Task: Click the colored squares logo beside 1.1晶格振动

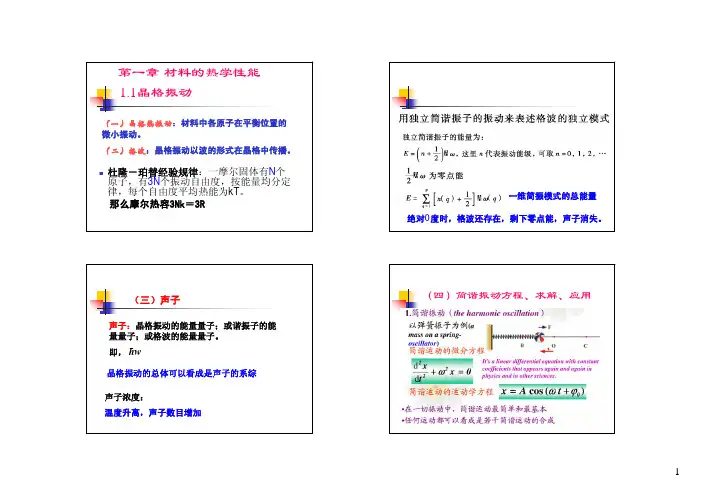Action: click(102, 96)
